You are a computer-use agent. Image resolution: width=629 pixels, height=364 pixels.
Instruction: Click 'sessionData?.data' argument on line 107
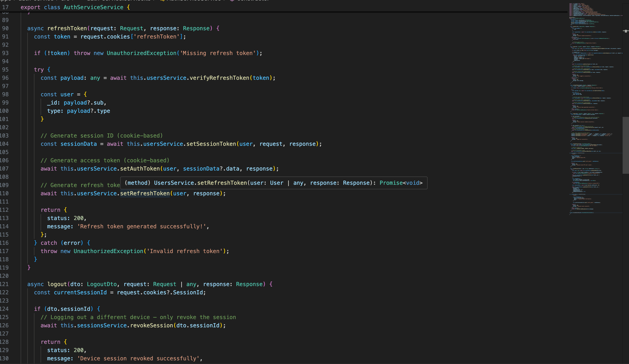tap(211, 169)
